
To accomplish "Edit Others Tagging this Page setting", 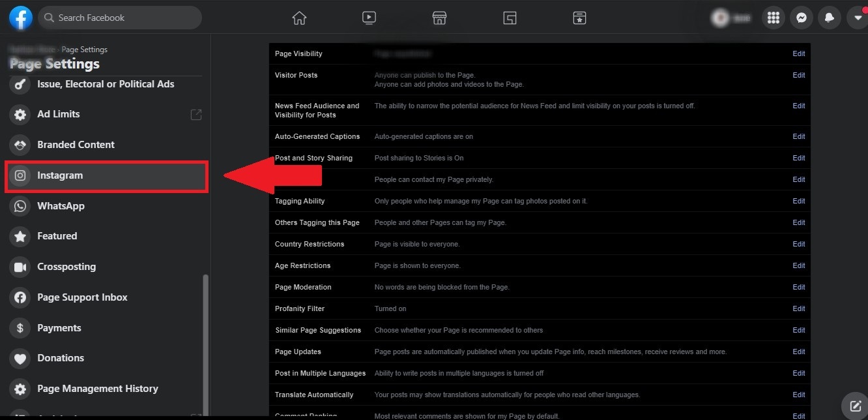I will coord(799,222).
